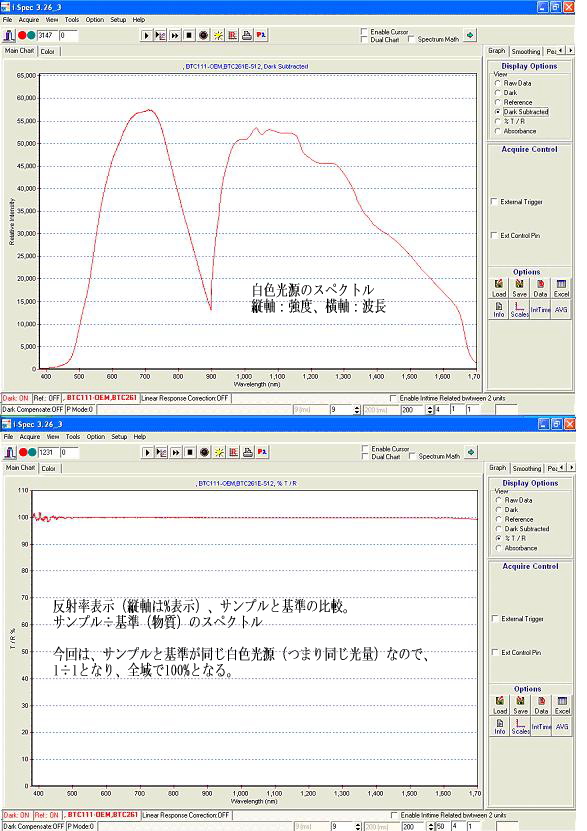
Task: Click the yellow light source icon in upper window
Action: point(218,36)
